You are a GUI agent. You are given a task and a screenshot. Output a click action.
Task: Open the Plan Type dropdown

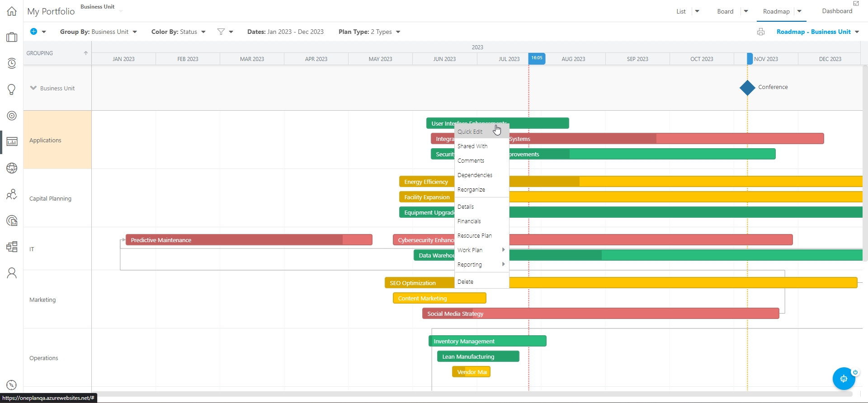coord(369,32)
